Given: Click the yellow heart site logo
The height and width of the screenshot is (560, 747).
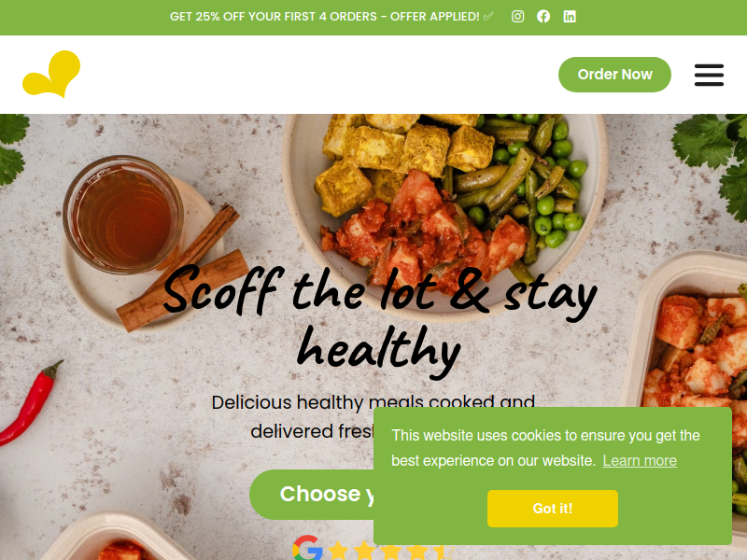Looking at the screenshot, I should [51, 75].
